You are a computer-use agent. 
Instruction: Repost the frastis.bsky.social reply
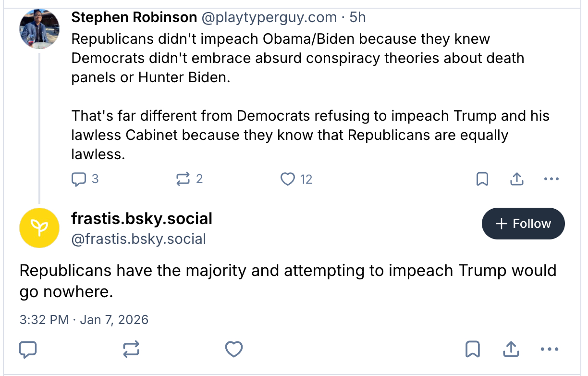[x=131, y=349]
